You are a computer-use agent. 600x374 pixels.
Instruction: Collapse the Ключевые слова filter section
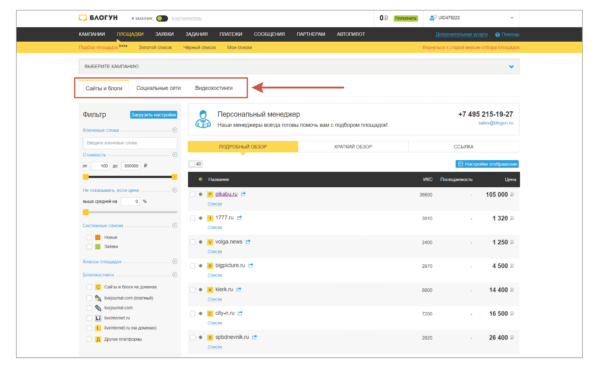174,130
